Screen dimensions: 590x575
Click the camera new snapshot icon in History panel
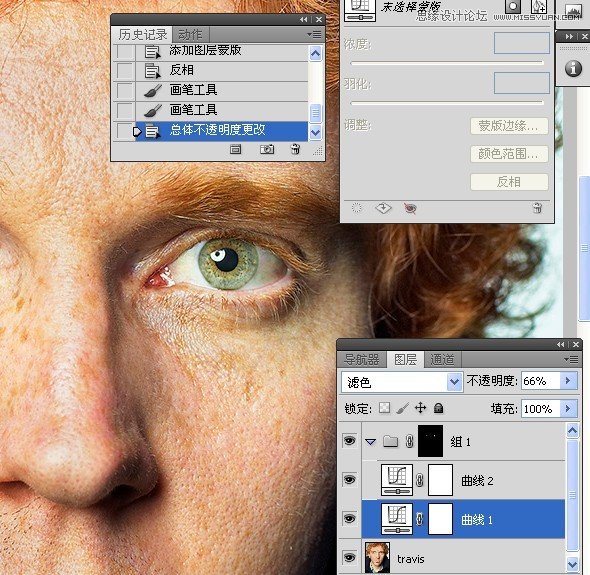tap(267, 149)
